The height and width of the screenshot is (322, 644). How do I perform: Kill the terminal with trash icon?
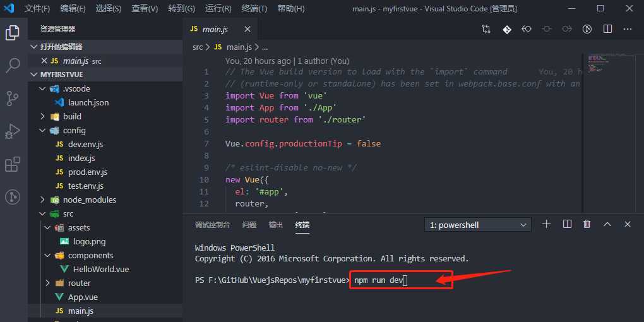[x=587, y=224]
